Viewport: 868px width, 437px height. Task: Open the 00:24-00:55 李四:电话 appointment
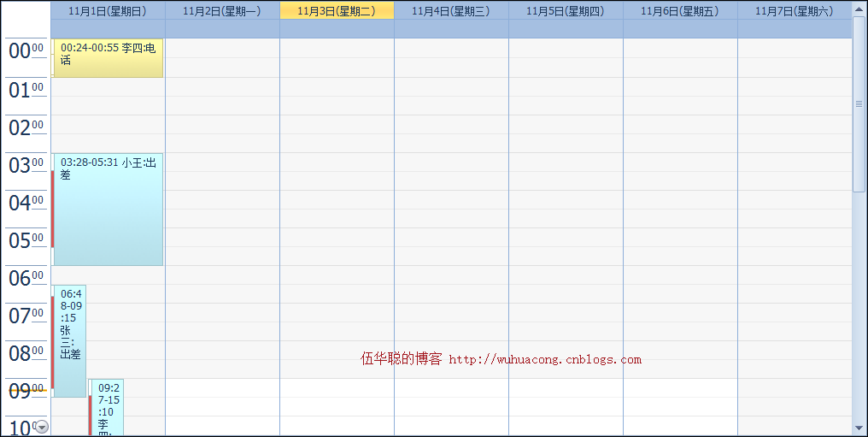(108, 58)
